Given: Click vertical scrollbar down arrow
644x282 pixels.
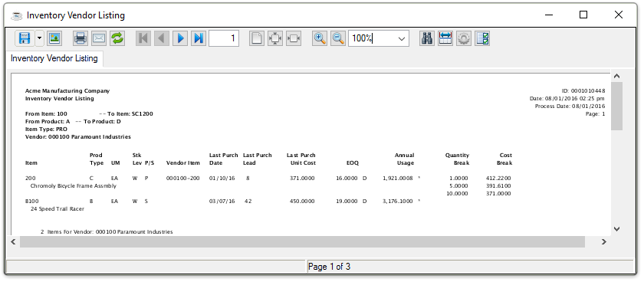Looking at the screenshot, I should (x=616, y=229).
